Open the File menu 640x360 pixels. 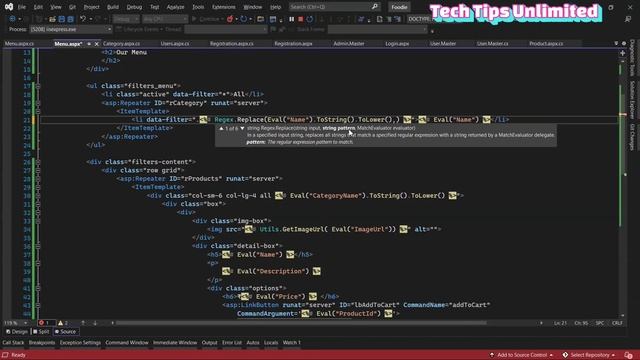(x=22, y=7)
